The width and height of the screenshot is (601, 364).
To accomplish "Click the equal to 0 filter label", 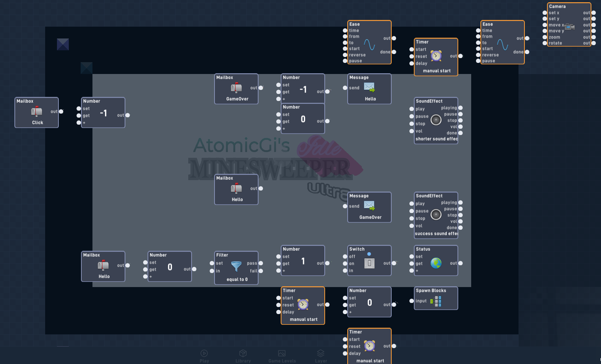I will click(237, 280).
